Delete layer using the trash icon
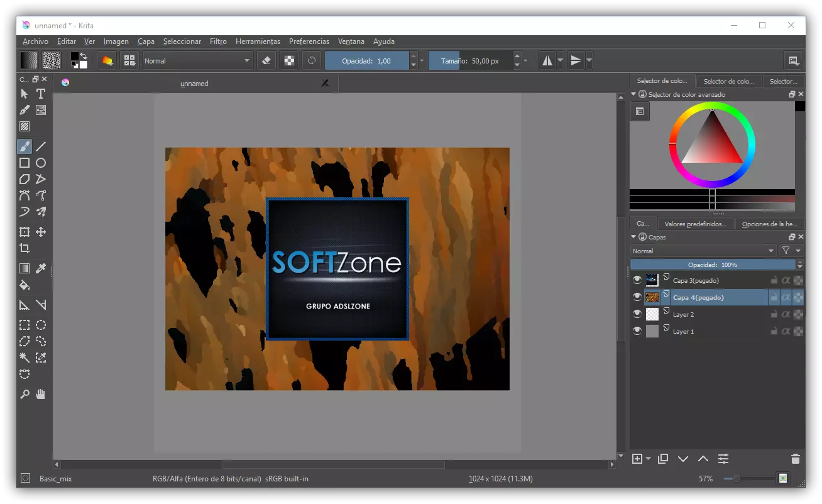 [x=795, y=459]
